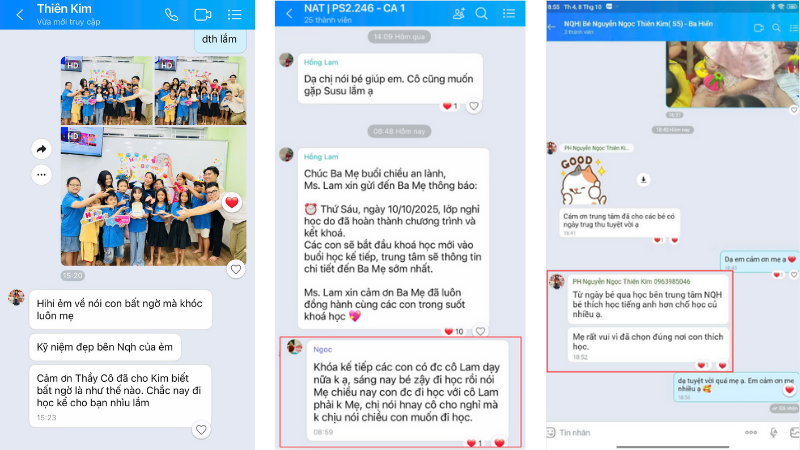Viewport: 800px width, 450px height.
Task: Toggle heart reaction on large group photo
Action: pyautogui.click(x=232, y=202)
